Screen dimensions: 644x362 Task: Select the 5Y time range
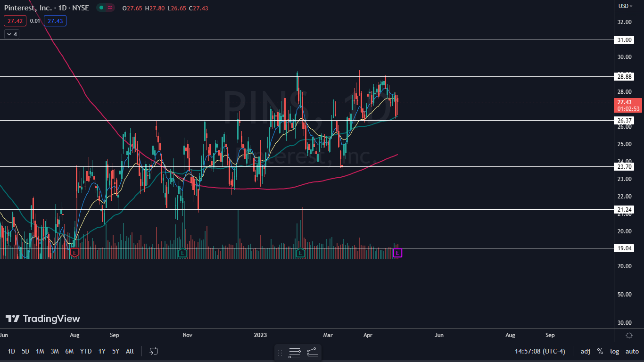click(x=116, y=351)
